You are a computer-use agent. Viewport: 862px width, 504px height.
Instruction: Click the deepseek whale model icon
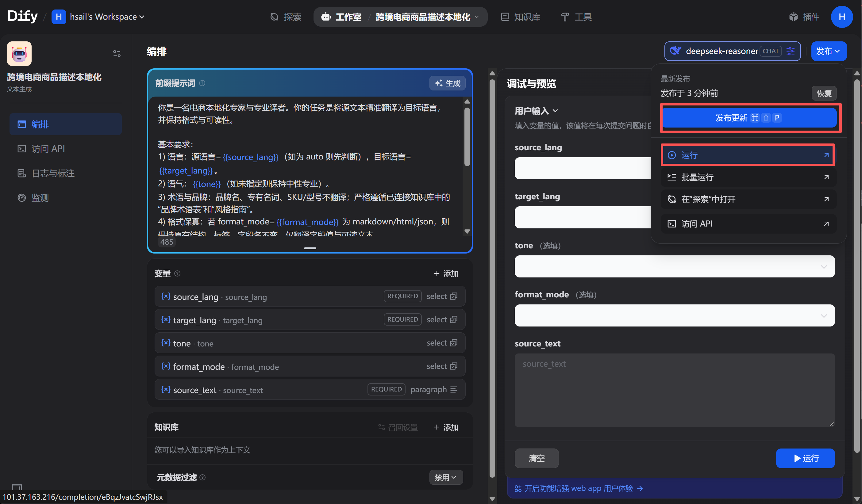click(x=675, y=51)
